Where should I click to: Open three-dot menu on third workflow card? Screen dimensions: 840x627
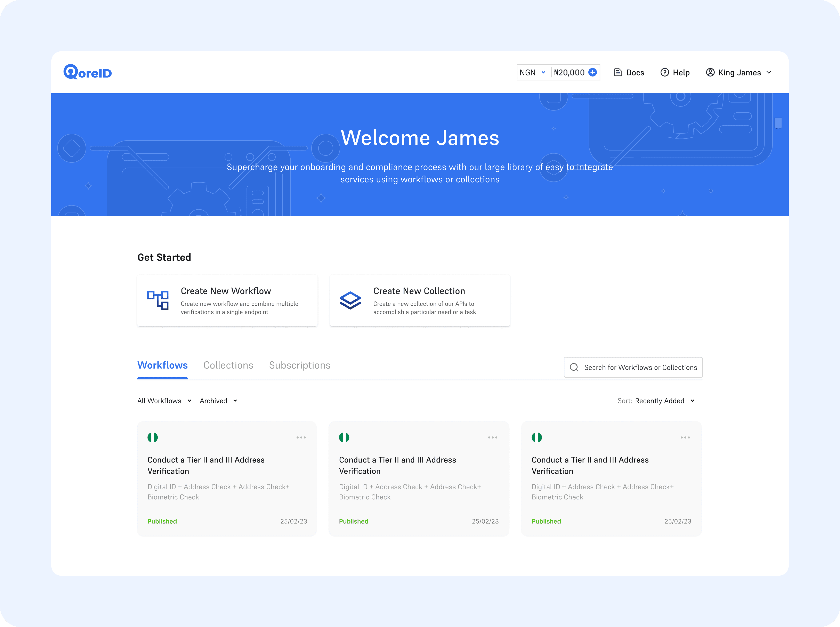click(685, 438)
